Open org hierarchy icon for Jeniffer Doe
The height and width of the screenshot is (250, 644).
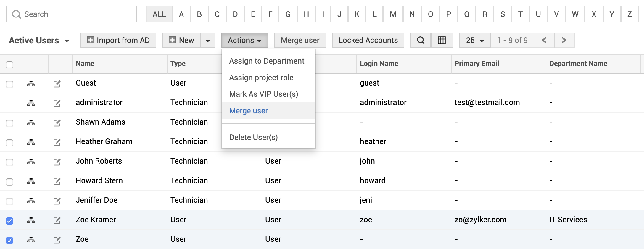[31, 201]
